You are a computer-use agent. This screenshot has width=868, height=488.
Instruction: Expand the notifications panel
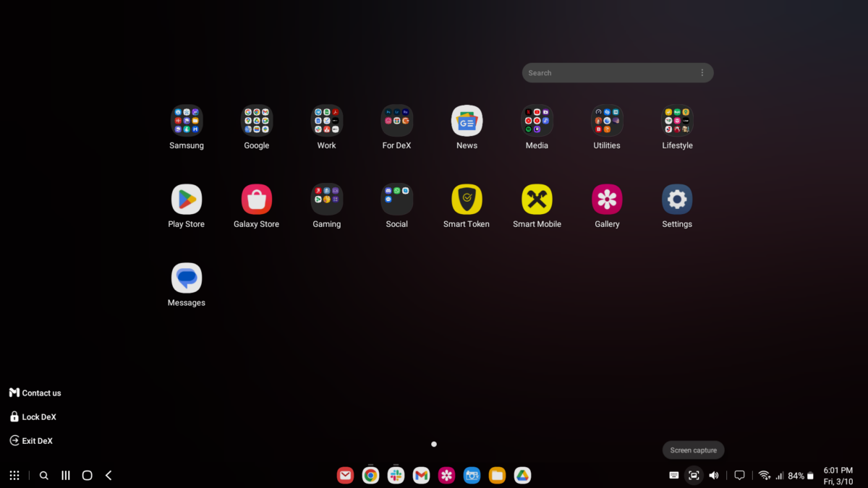click(x=739, y=475)
